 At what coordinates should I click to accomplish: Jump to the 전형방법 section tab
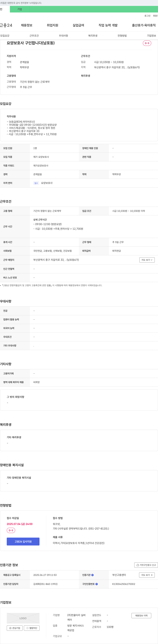122,36
